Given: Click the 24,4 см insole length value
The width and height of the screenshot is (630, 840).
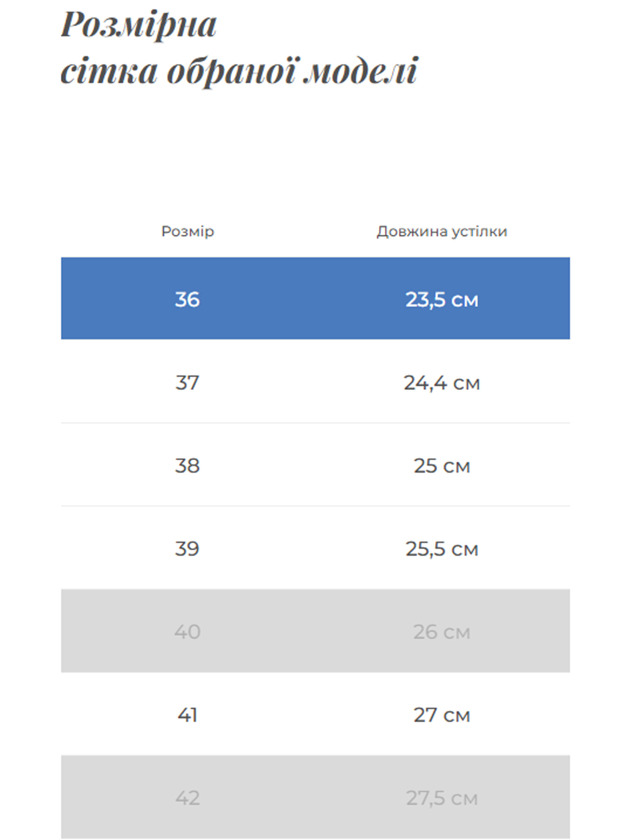Looking at the screenshot, I should pos(441,383).
